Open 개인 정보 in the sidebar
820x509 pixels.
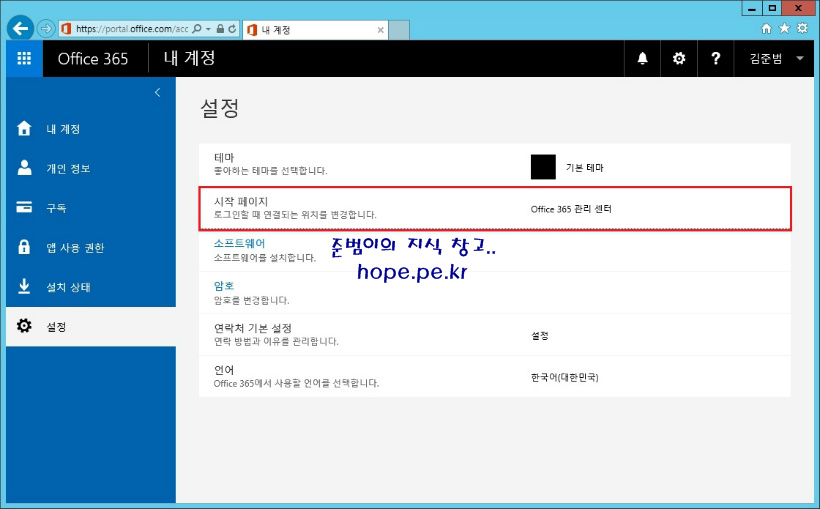point(91,168)
